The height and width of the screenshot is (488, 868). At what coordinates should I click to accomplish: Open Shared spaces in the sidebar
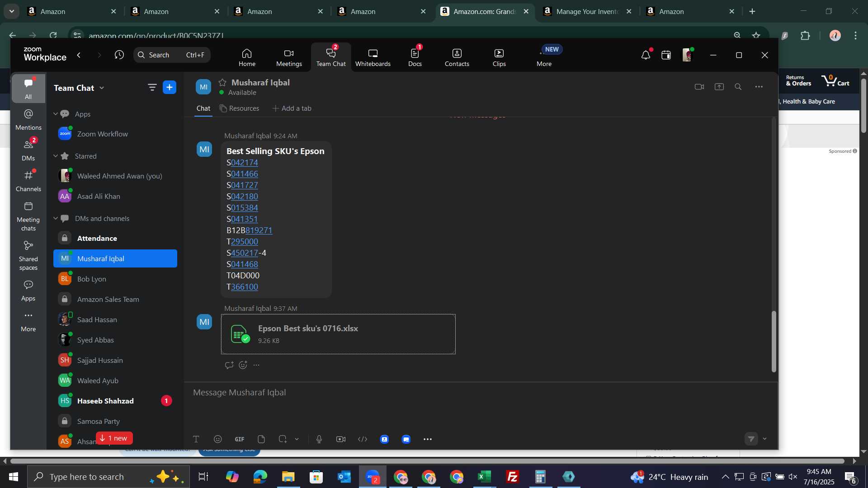click(x=28, y=256)
